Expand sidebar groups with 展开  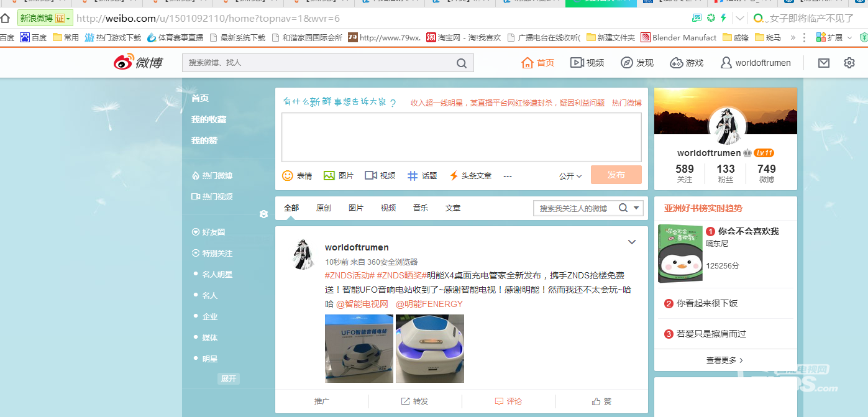click(x=229, y=378)
